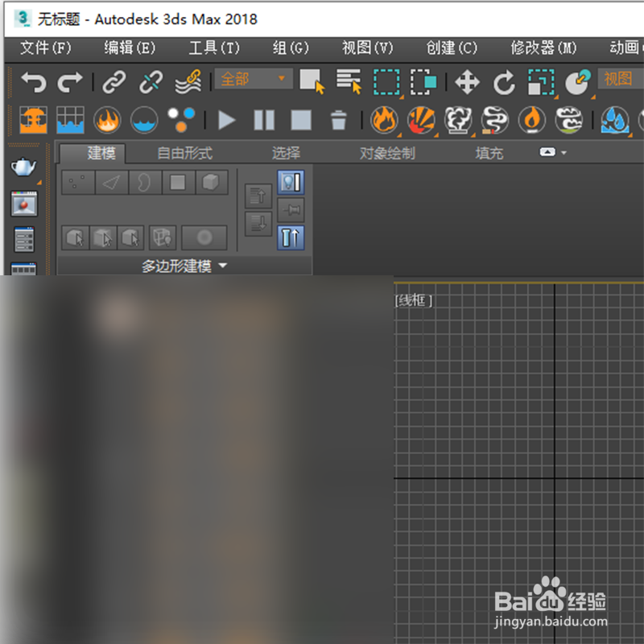The width and height of the screenshot is (644, 644).
Task: Click the explosion preset icon
Action: 421,120
